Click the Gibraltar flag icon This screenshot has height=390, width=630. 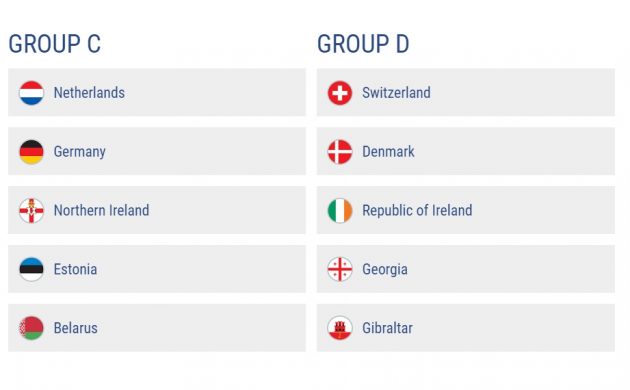(340, 328)
